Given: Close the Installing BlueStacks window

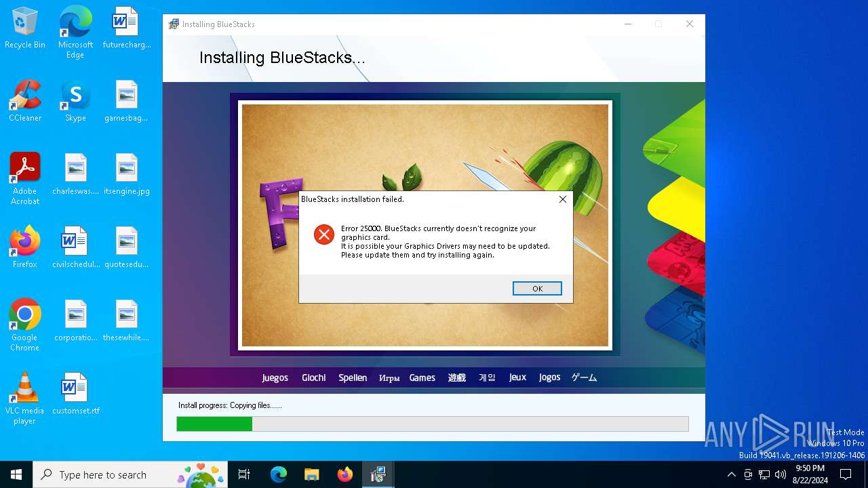Looking at the screenshot, I should click(x=690, y=24).
